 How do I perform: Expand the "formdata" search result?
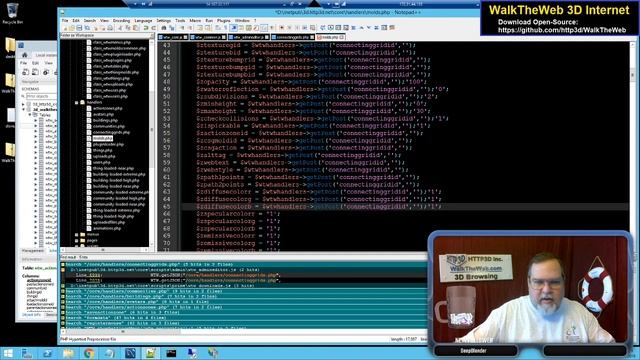click(63, 318)
